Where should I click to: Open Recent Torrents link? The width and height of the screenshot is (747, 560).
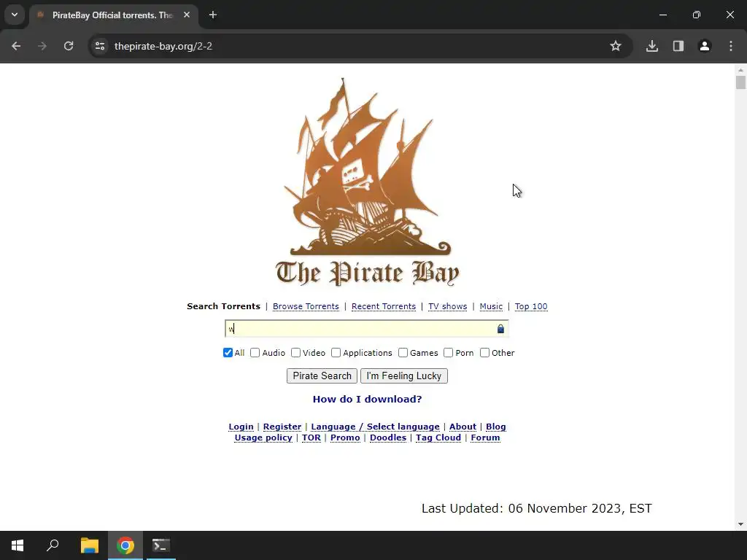point(384,306)
